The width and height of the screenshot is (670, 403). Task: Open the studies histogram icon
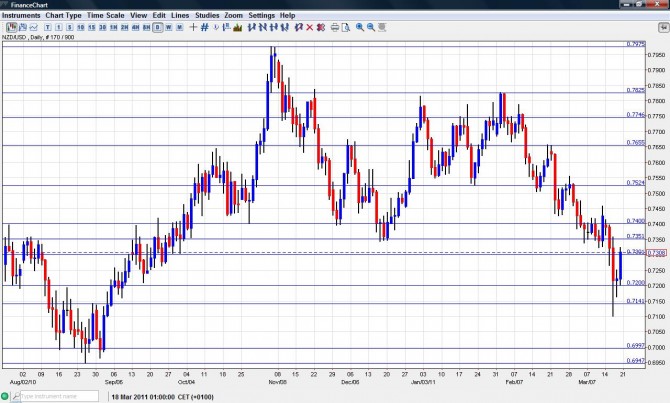point(238,27)
